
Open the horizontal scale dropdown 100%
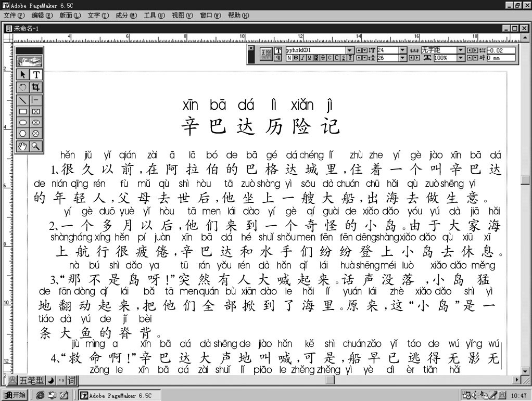click(x=461, y=58)
